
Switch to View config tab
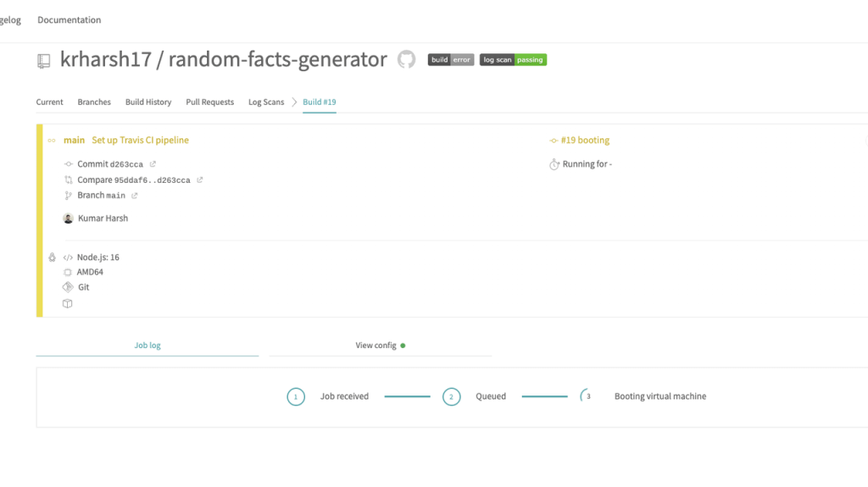coord(381,346)
